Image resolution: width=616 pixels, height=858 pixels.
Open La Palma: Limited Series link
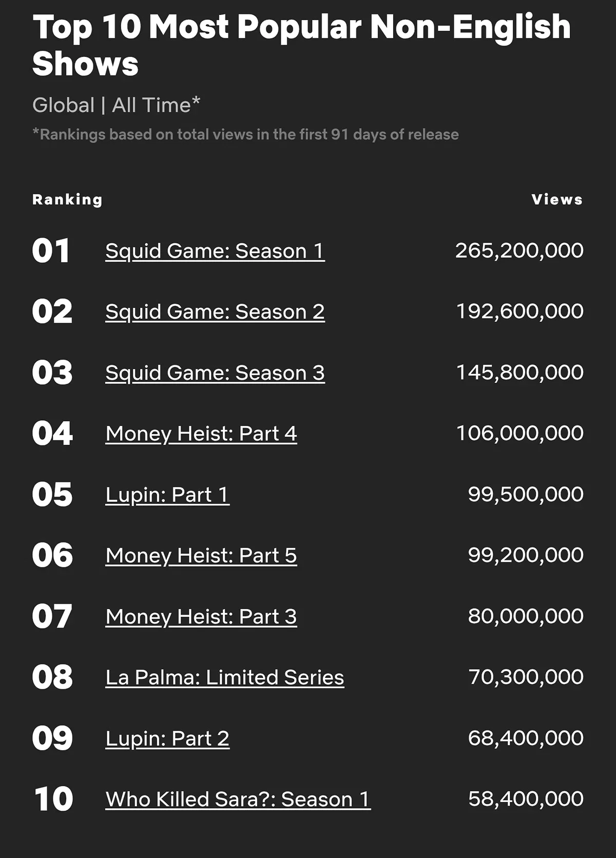tap(225, 677)
